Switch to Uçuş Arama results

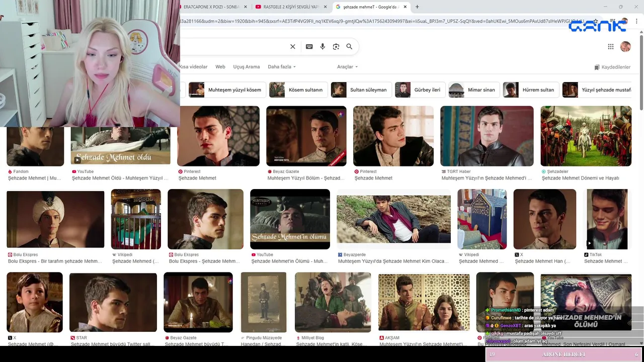point(247,67)
